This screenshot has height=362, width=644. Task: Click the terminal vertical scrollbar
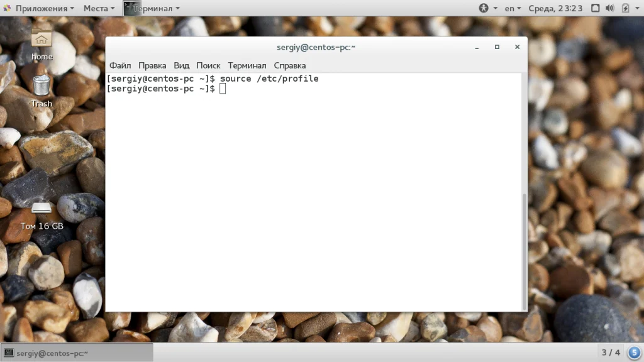[x=524, y=251]
